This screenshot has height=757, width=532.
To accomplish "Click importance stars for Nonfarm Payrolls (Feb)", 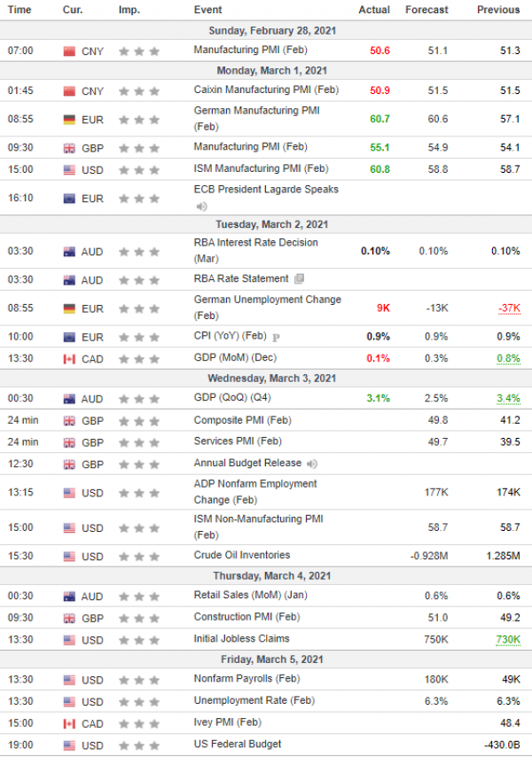I will [139, 680].
